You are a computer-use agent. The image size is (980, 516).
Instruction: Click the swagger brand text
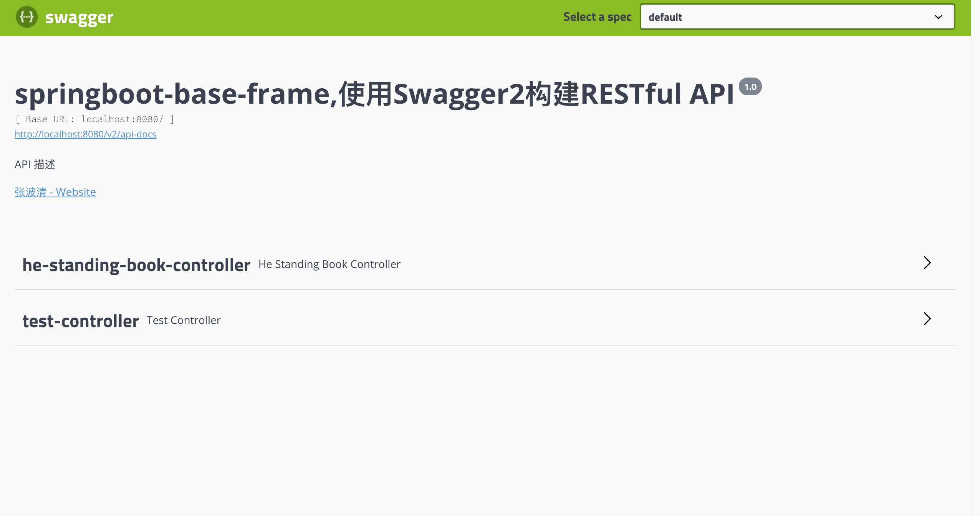(79, 18)
